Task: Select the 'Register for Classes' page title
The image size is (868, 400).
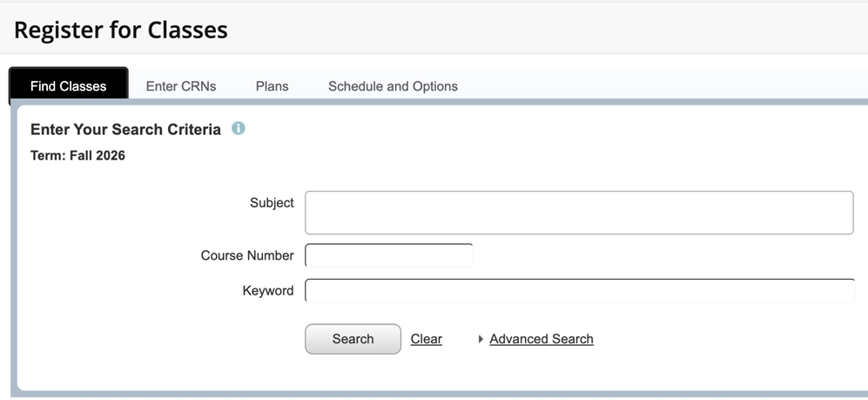Action: click(121, 30)
